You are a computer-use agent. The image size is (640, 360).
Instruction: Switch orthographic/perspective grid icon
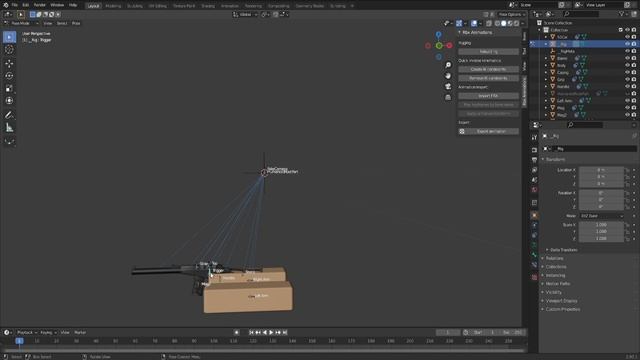pyautogui.click(x=448, y=97)
